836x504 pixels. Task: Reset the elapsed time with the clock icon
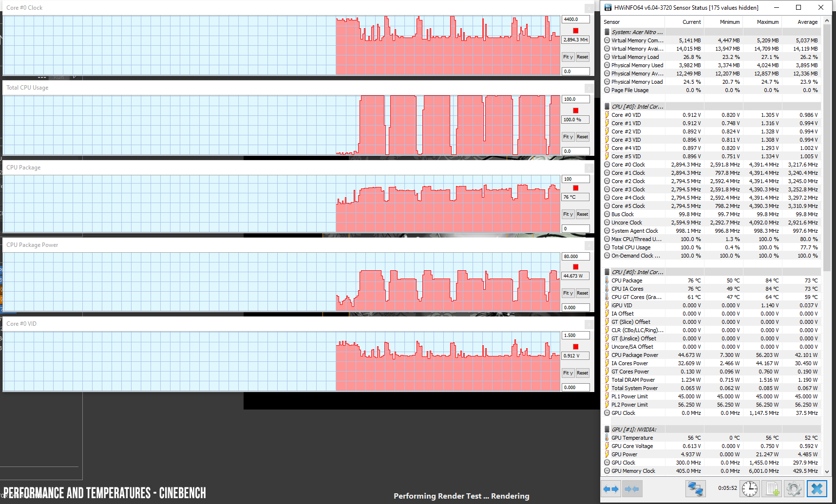[x=750, y=488]
